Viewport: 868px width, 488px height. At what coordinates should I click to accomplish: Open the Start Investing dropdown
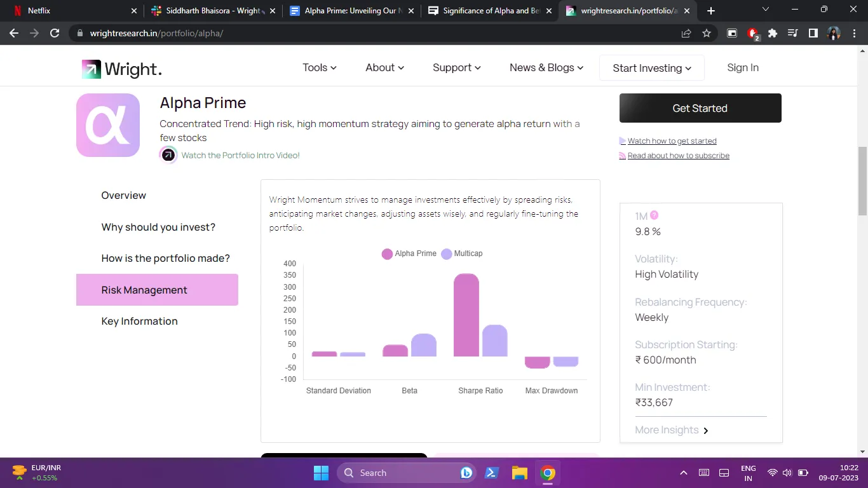pos(651,68)
